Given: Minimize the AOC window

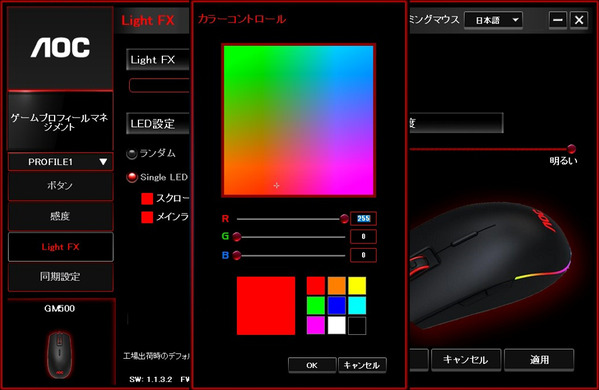Looking at the screenshot, I should 558,20.
